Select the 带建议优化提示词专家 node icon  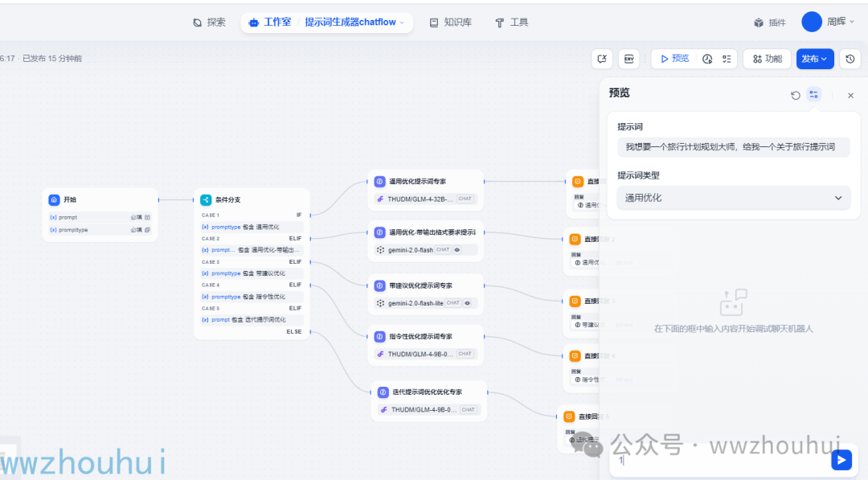coord(379,285)
